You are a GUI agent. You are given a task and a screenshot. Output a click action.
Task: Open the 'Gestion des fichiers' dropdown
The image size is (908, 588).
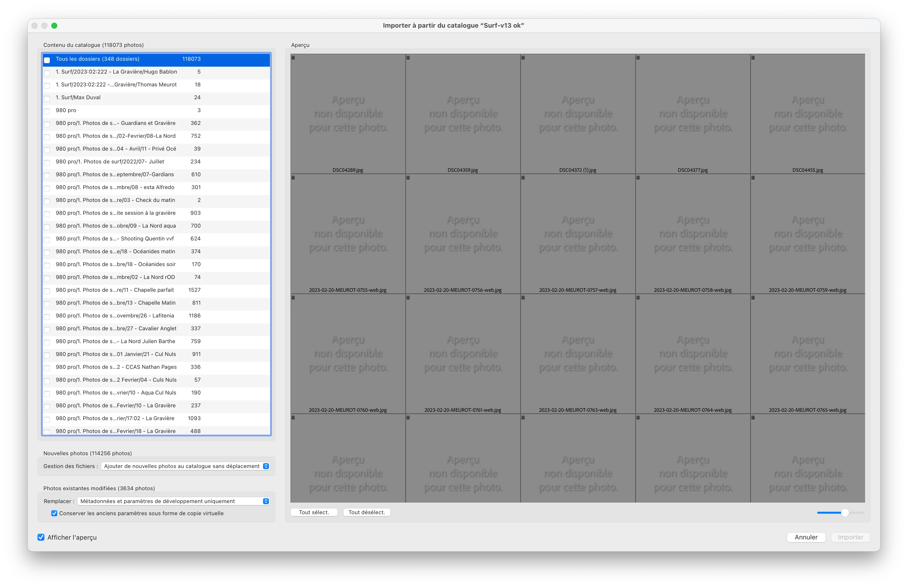point(185,466)
